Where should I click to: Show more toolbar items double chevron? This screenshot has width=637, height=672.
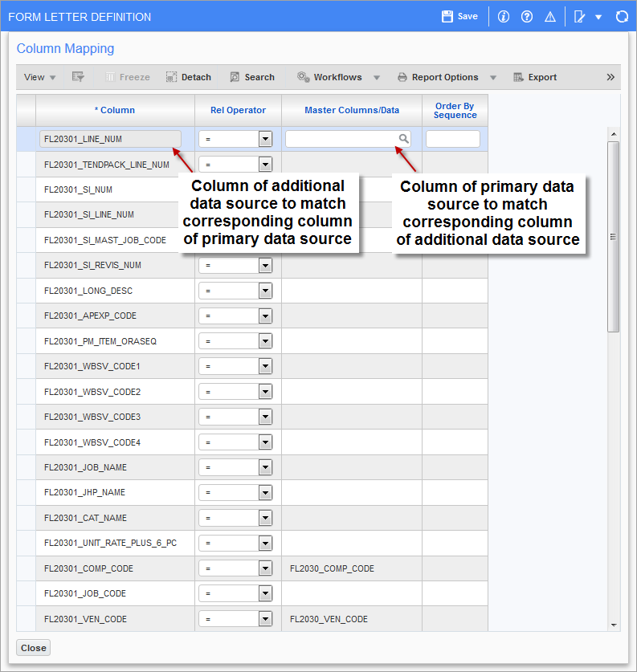pos(610,77)
